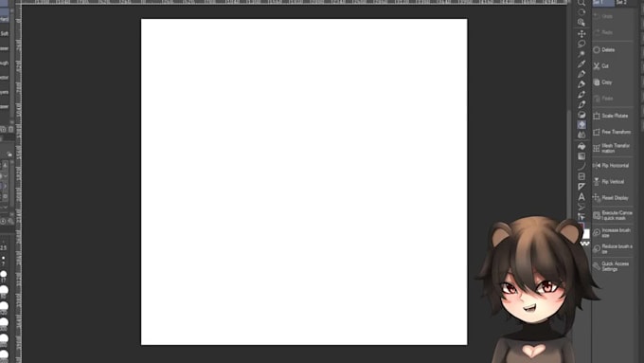The height and width of the screenshot is (363, 644).
Task: Select the Zoom magnifier tool
Action: pos(581,3)
